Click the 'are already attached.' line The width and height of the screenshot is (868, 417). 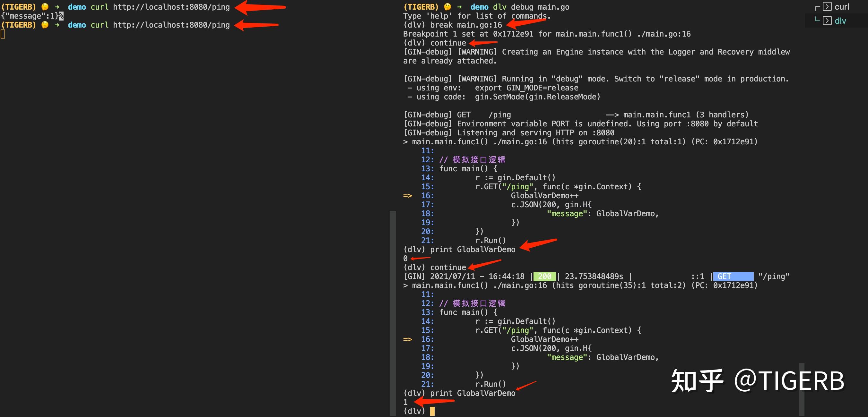coord(450,61)
